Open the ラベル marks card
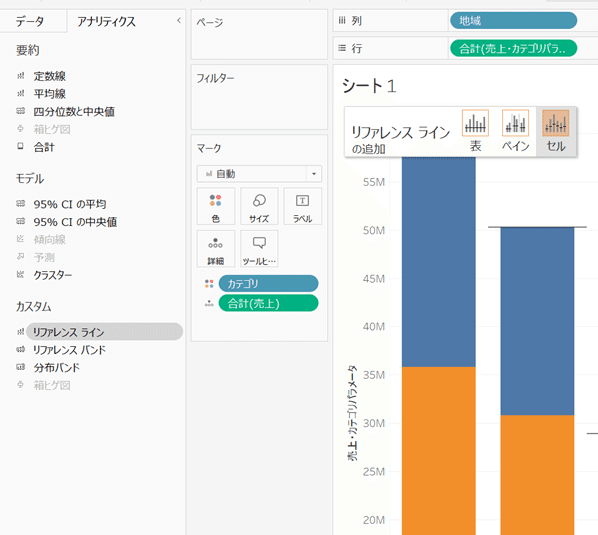 (302, 206)
